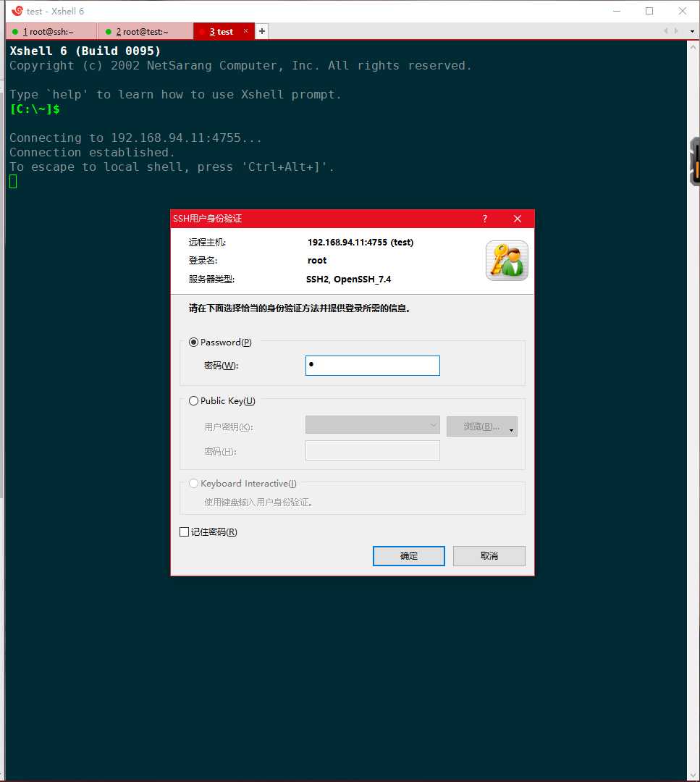Click the 密码(H) passphrase field
The image size is (700, 782).
[x=372, y=450]
